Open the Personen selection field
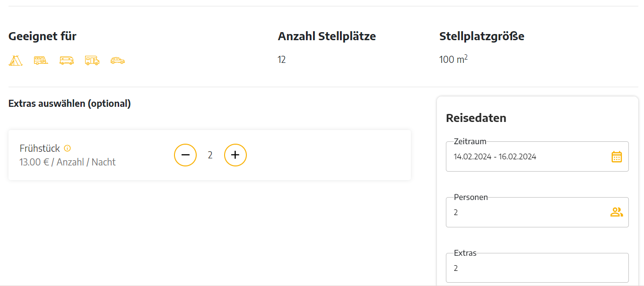Viewport: 644px width, 286px height. (x=537, y=212)
